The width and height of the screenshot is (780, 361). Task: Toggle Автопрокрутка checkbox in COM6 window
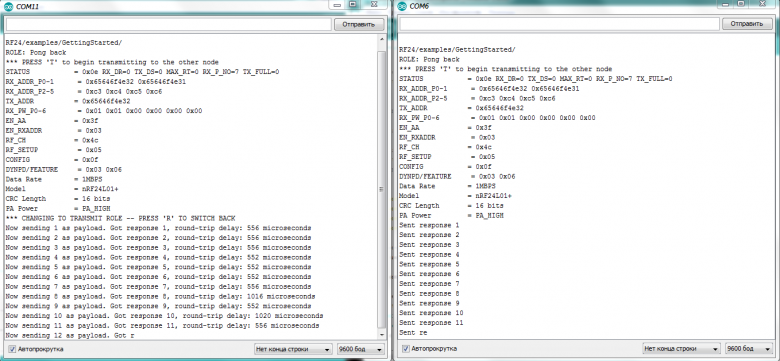406,349
